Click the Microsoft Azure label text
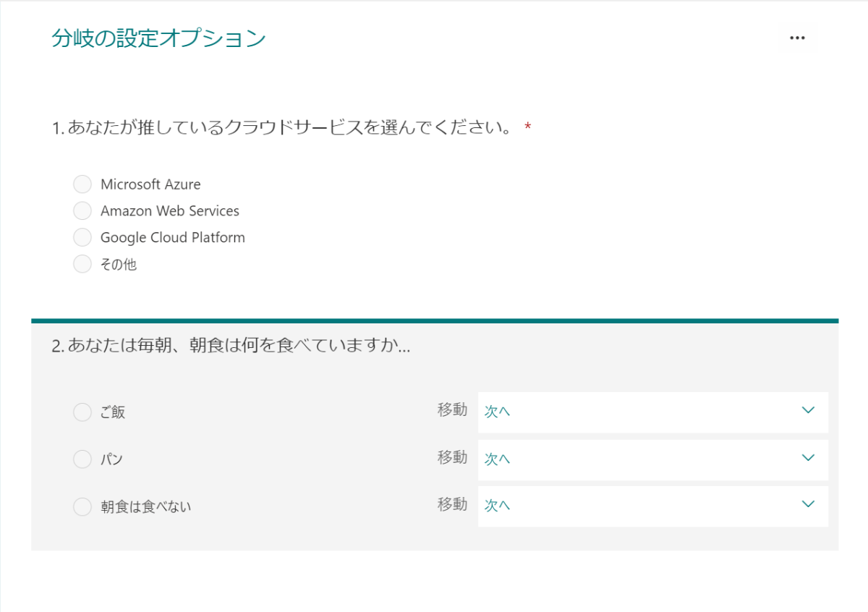The height and width of the screenshot is (612, 868). (150, 184)
